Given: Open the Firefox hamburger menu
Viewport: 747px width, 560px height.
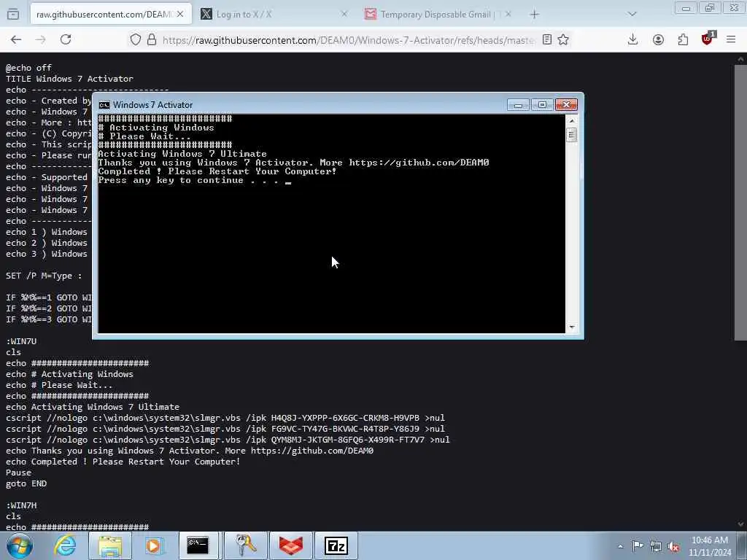Looking at the screenshot, I should point(731,39).
